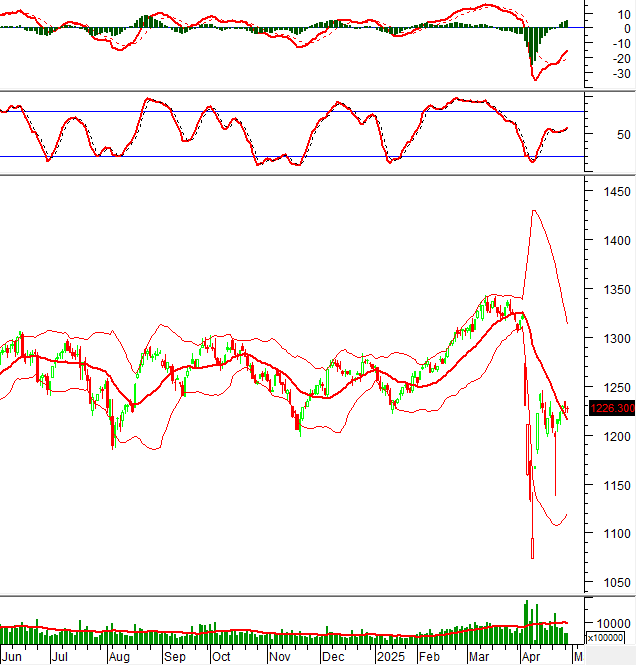Select the Aug month label
This screenshot has width=636, height=665.
pos(119,657)
